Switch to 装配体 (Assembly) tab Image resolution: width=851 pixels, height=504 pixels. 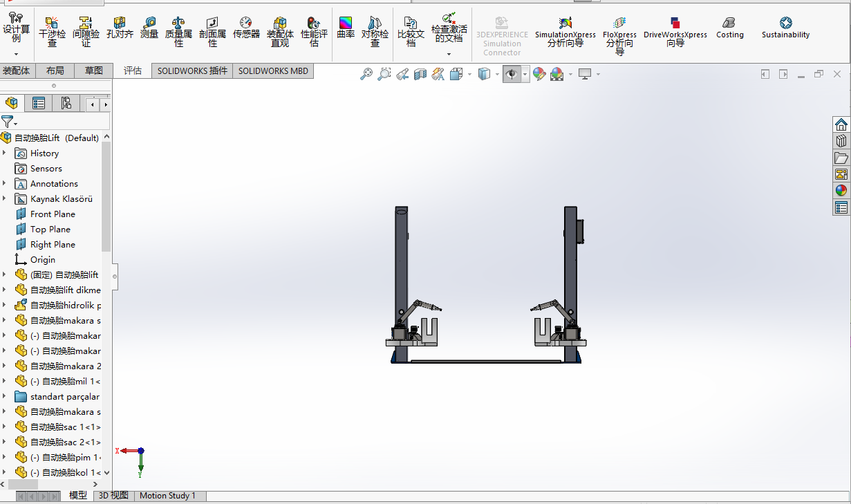click(x=17, y=71)
